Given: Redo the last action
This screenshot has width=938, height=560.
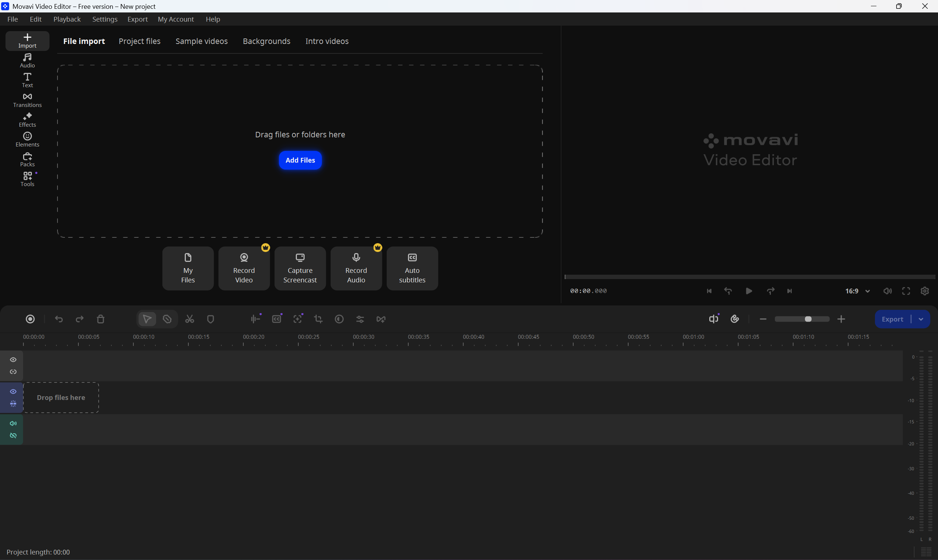Looking at the screenshot, I should tap(79, 319).
